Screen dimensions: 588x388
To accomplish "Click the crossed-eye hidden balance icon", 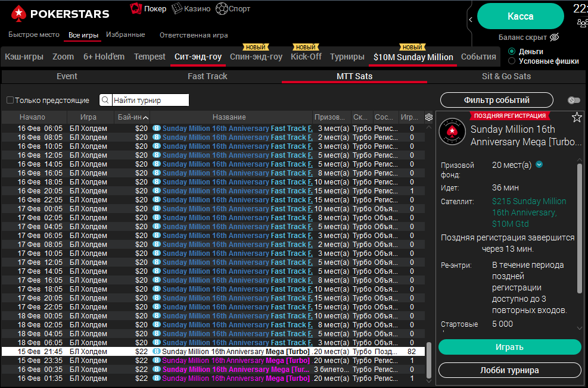I will 554,37.
